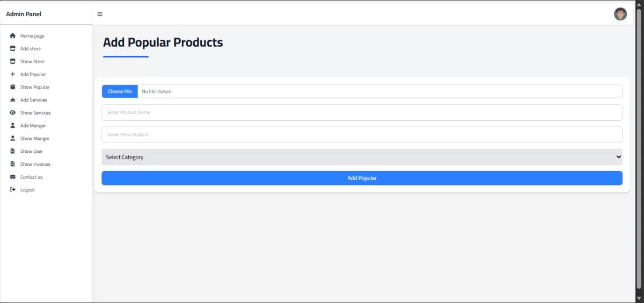The image size is (644, 303).
Task: Click the plus icon beside Add Popular
Action: (x=13, y=75)
